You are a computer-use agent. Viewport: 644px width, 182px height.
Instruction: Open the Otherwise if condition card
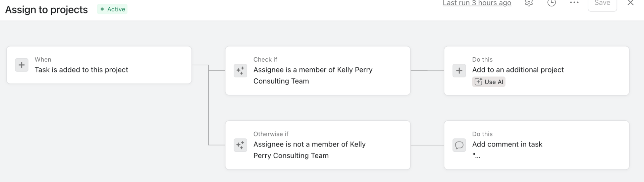coord(318,145)
